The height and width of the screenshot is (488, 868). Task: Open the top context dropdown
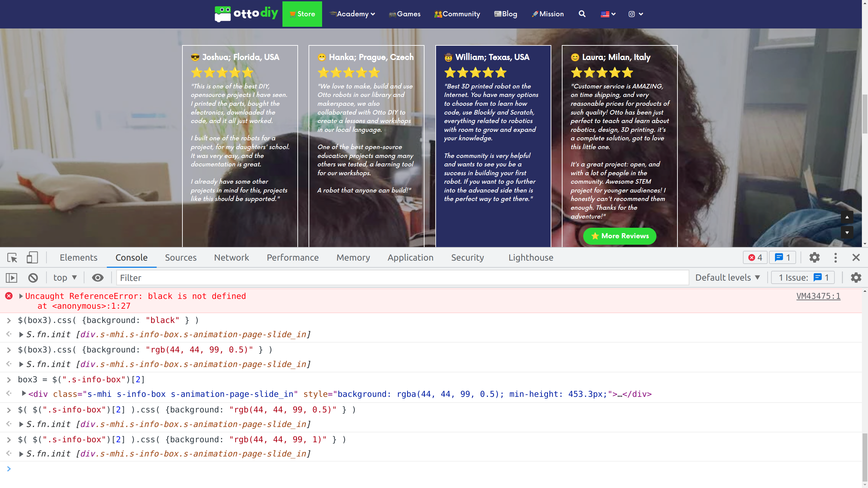coord(65,278)
